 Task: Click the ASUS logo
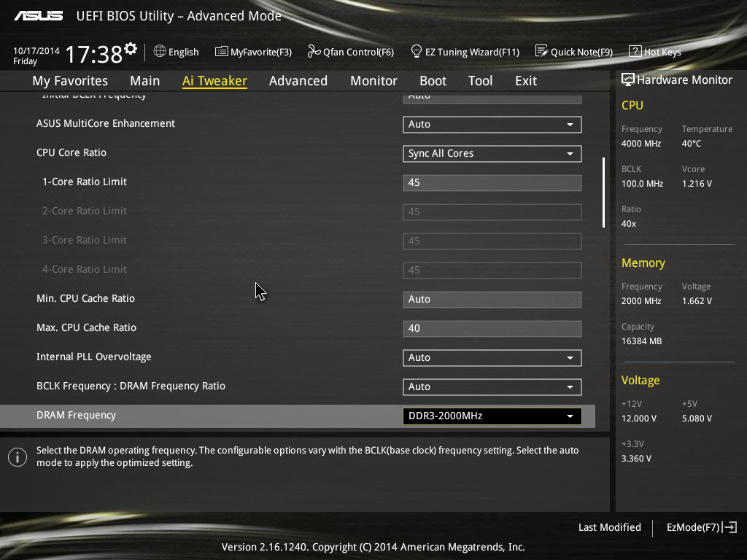pos(38,16)
